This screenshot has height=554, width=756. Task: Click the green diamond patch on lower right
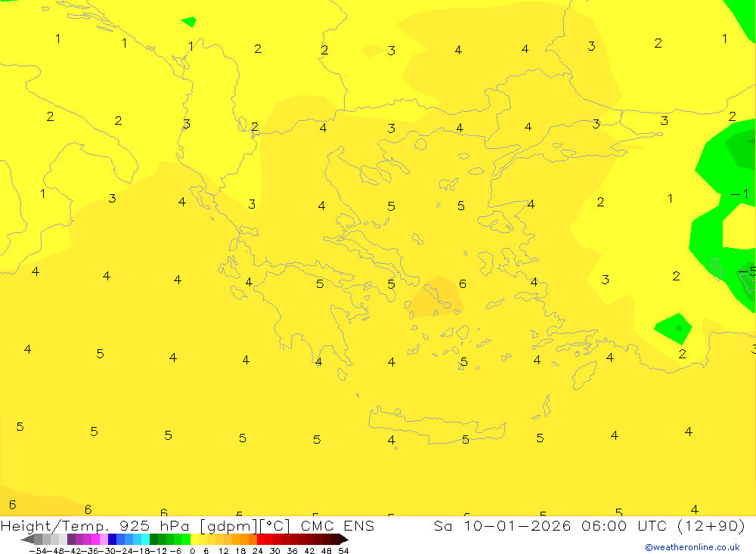pyautogui.click(x=673, y=328)
